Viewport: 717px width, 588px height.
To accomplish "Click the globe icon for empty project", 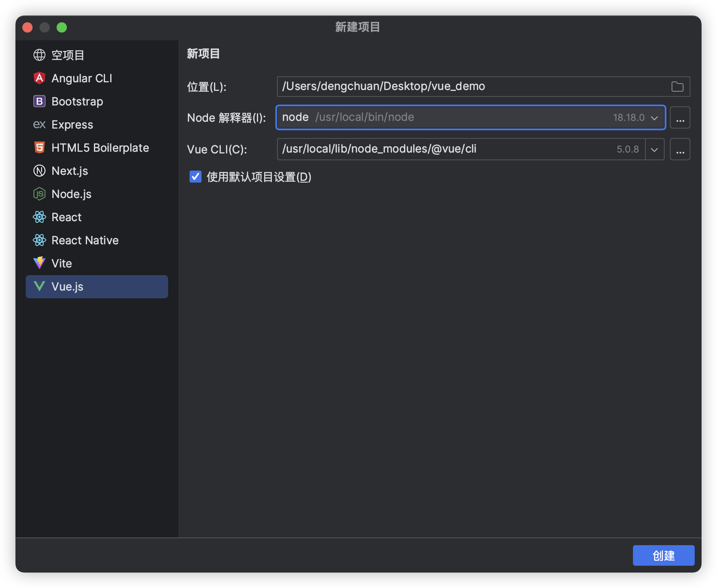I will 39,55.
